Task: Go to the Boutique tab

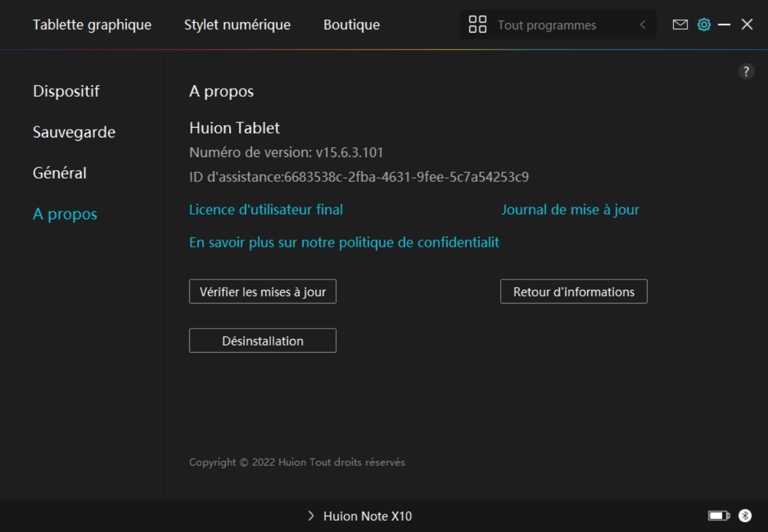Action: point(352,25)
